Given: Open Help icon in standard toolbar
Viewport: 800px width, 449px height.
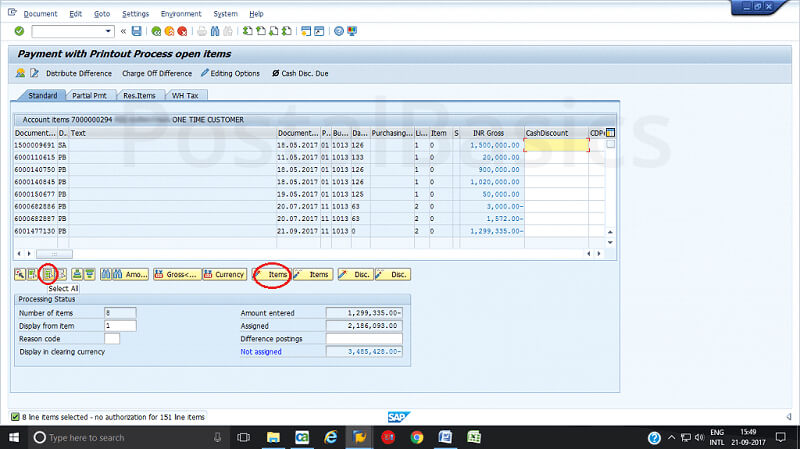Looking at the screenshot, I should 339,31.
